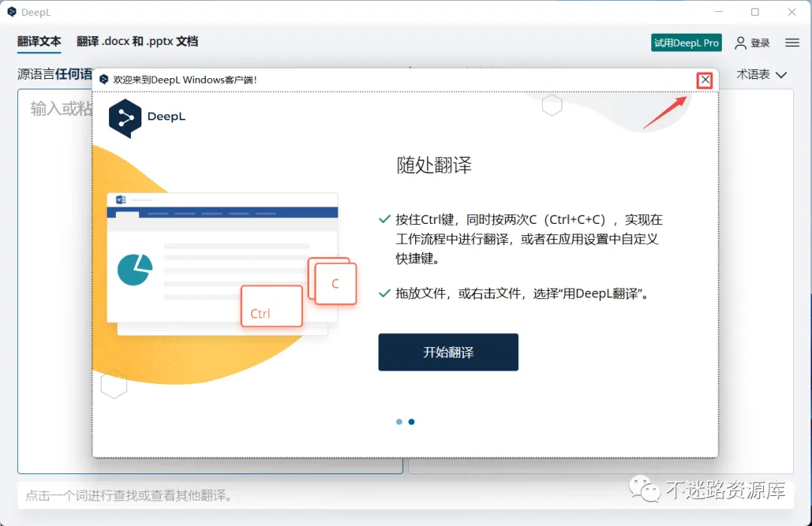The width and height of the screenshot is (812, 526).
Task: Select the 源语言 language selector
Action: click(55, 74)
